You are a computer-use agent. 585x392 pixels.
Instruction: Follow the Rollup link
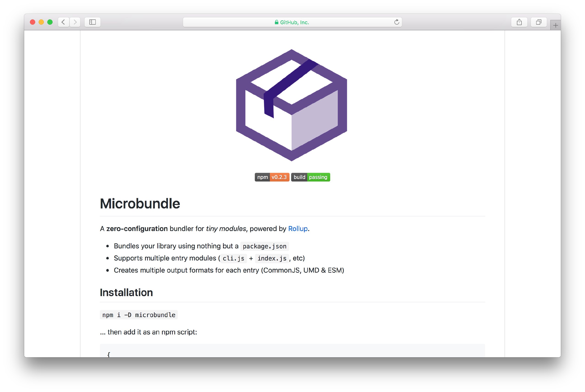click(x=298, y=229)
